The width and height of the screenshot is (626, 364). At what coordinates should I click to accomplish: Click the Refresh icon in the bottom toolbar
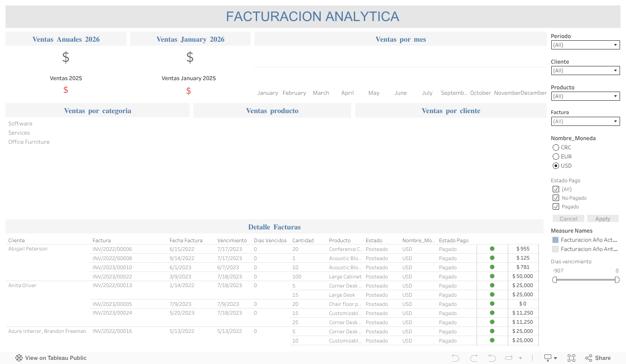(x=509, y=358)
